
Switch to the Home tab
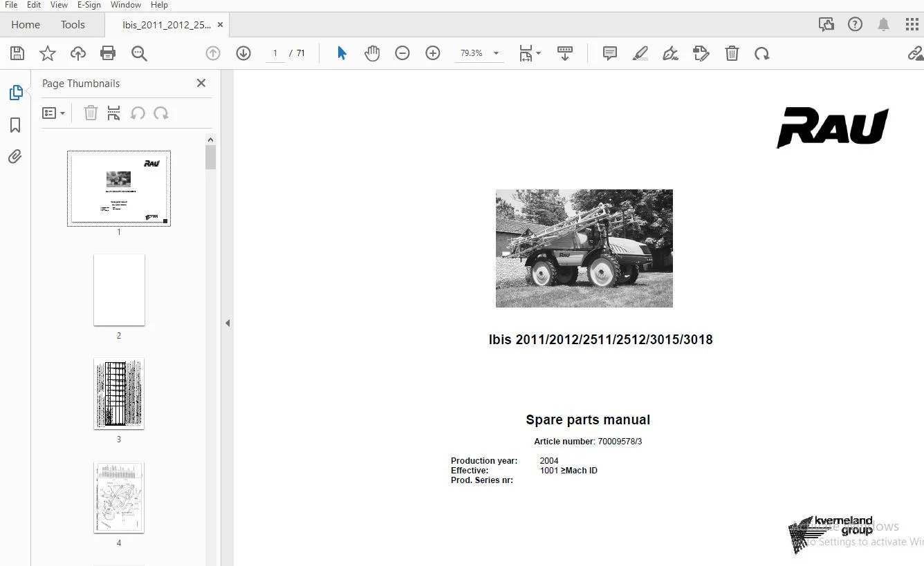pos(26,24)
